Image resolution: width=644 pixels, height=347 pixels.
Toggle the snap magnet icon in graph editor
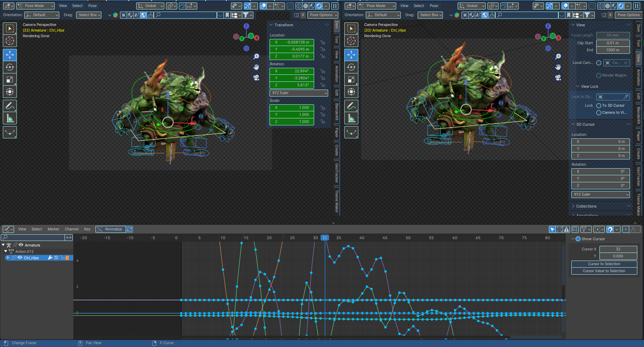(x=610, y=229)
